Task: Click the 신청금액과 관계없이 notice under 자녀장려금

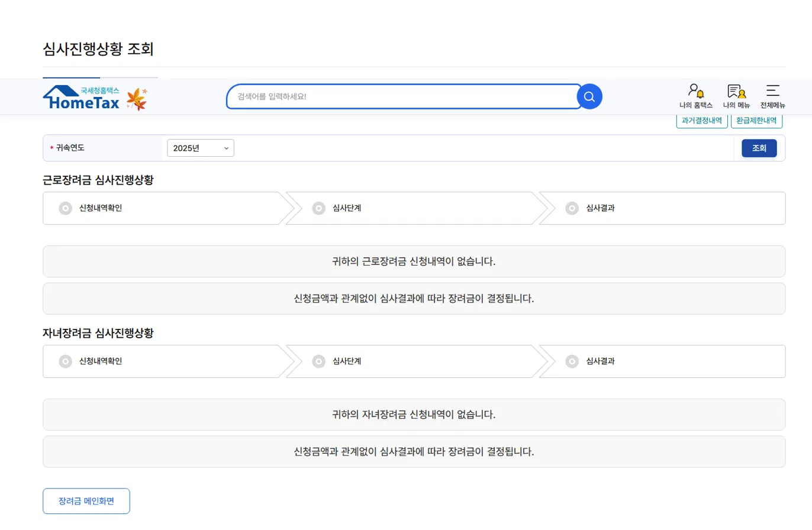Action: pyautogui.click(x=414, y=452)
